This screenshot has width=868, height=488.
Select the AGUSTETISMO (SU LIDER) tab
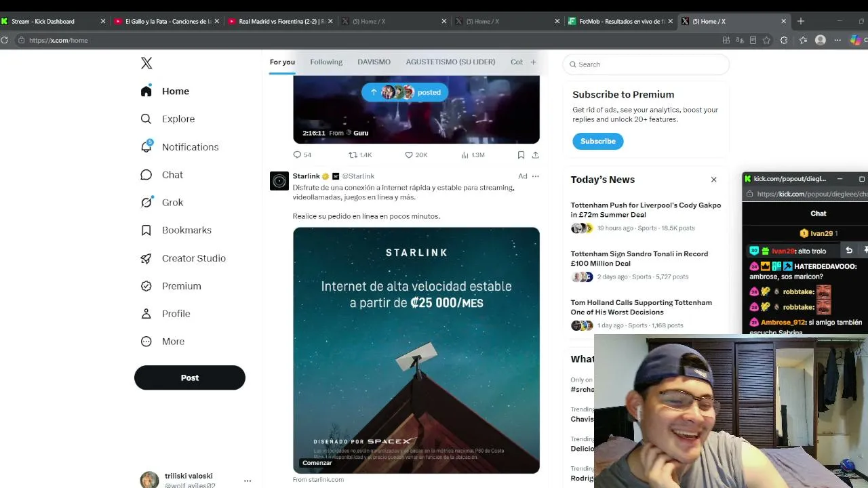click(450, 62)
